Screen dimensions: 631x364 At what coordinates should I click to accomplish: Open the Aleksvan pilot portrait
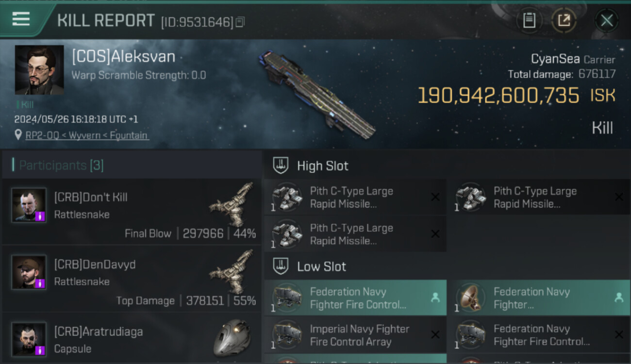pos(39,70)
